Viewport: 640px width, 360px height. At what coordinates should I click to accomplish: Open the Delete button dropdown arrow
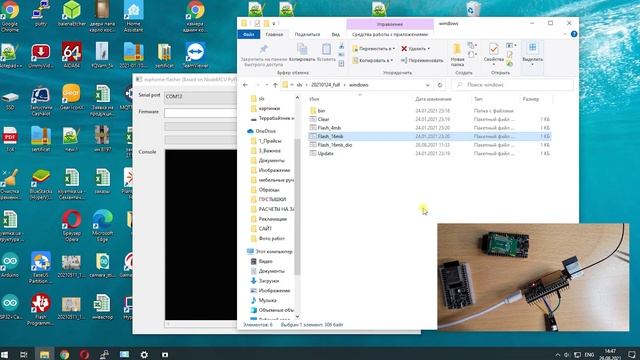pyautogui.click(x=429, y=49)
